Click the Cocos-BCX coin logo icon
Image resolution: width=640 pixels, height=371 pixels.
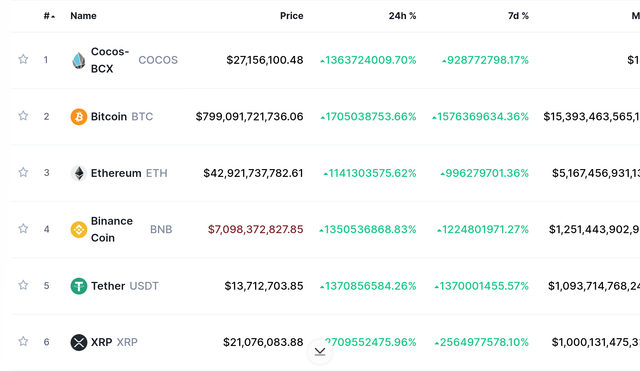coord(78,60)
